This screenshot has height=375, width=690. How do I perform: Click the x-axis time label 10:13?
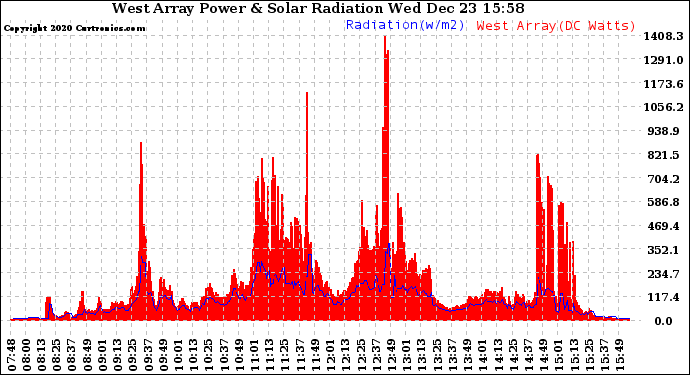(x=194, y=355)
